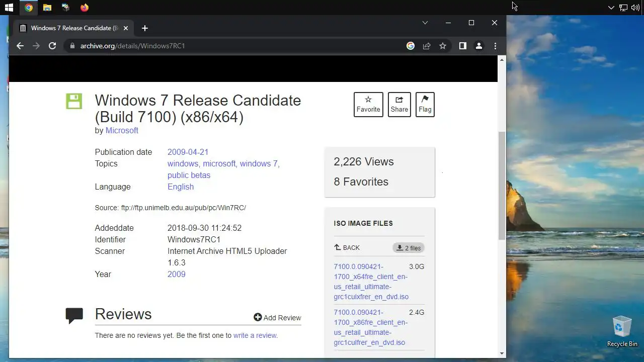Go back to the previous page
This screenshot has width=644, height=362.
(20, 46)
